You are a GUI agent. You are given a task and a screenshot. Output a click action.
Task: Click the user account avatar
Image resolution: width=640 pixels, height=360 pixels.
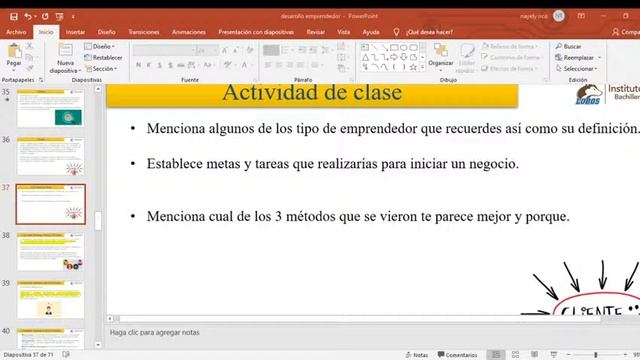[x=559, y=16]
